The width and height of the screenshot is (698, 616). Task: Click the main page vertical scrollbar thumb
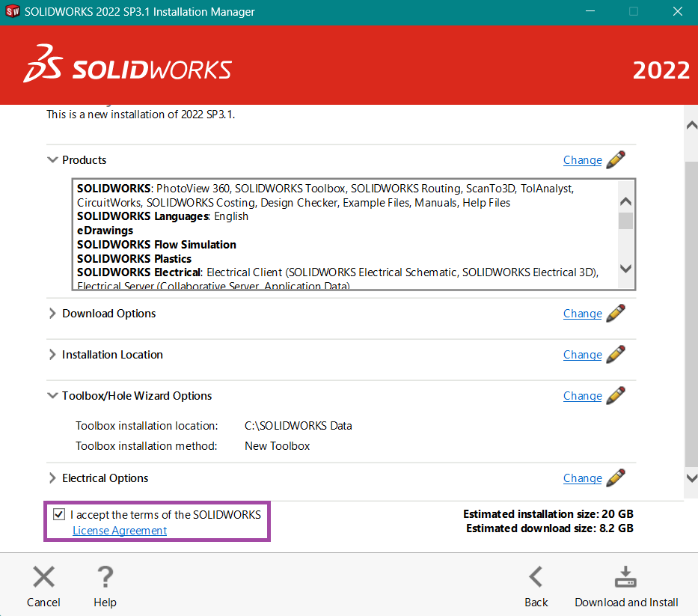pos(691,314)
